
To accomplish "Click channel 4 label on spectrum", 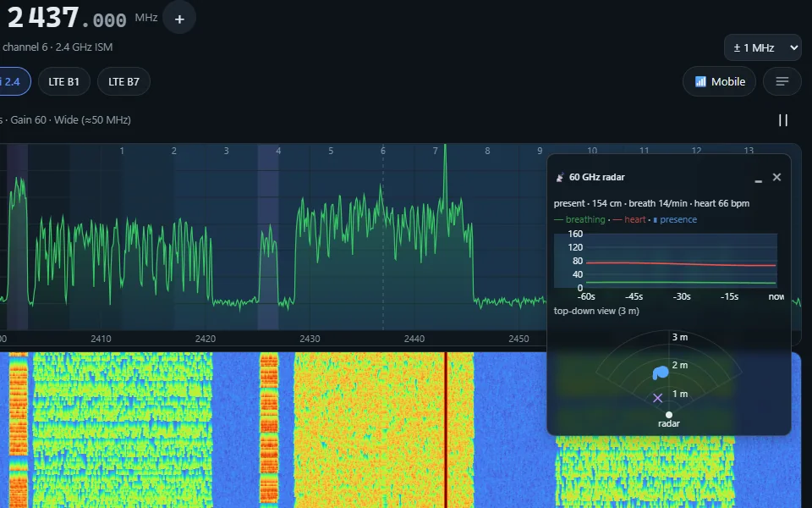I will [x=278, y=151].
